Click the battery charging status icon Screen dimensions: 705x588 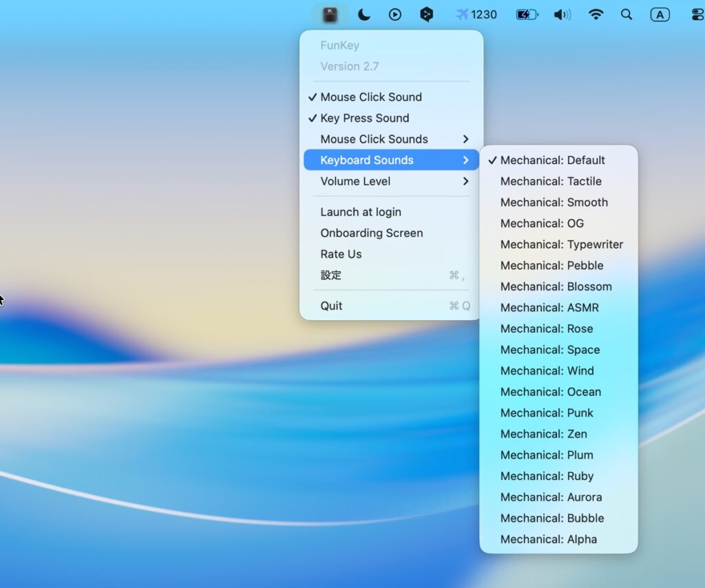coord(527,14)
